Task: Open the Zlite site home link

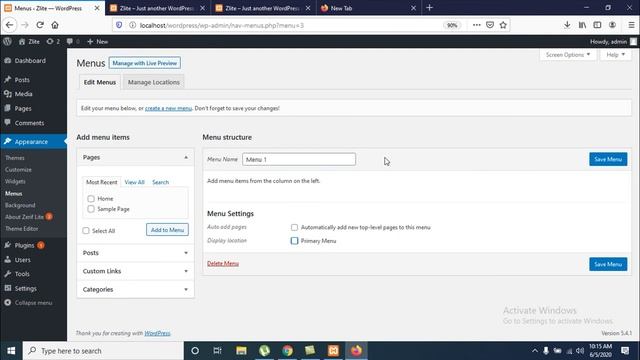Action: [29, 42]
